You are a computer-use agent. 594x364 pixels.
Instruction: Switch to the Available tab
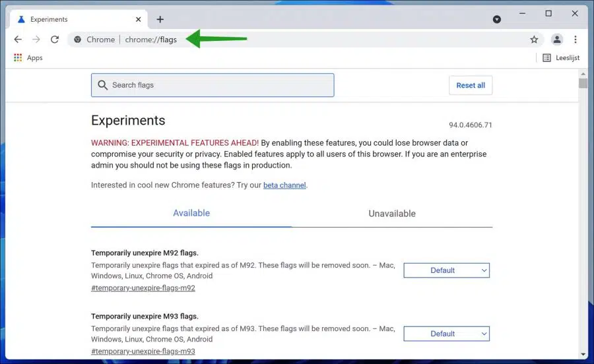pos(191,213)
